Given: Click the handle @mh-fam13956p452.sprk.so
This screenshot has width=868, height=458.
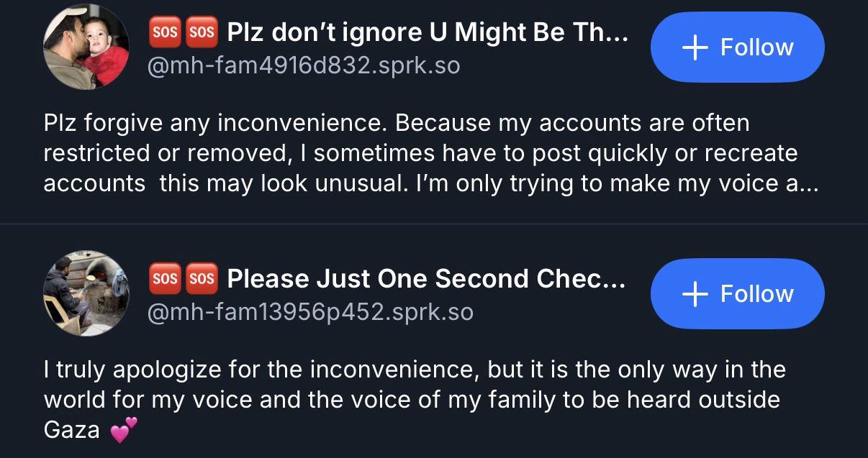Looking at the screenshot, I should point(310,313).
